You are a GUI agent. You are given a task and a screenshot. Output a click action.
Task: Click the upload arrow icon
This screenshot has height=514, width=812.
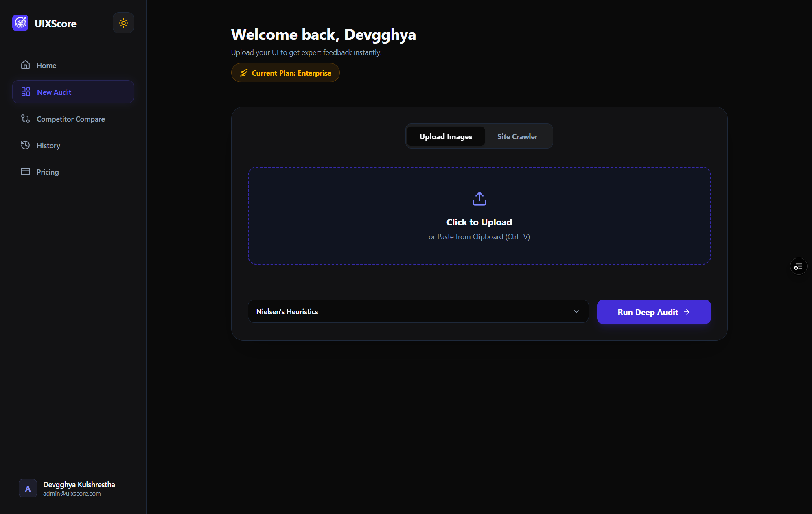click(479, 199)
